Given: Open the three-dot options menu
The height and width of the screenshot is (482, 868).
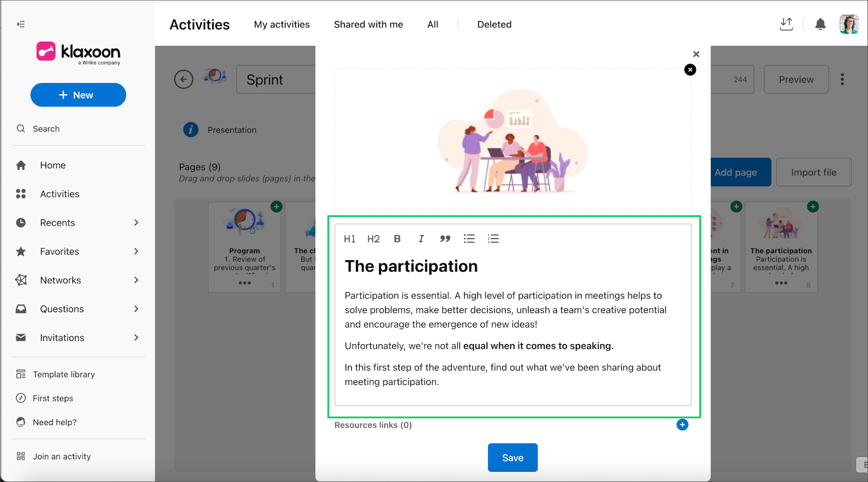Looking at the screenshot, I should (842, 80).
